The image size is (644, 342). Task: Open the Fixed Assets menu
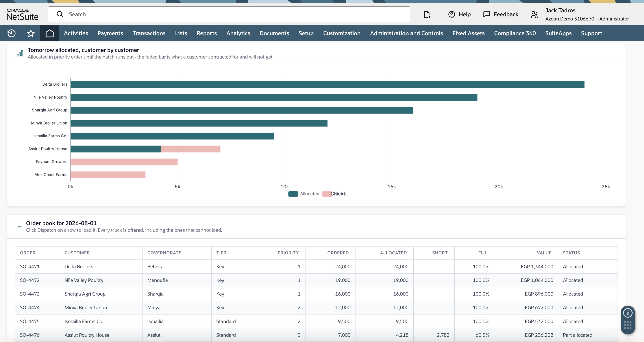click(468, 33)
